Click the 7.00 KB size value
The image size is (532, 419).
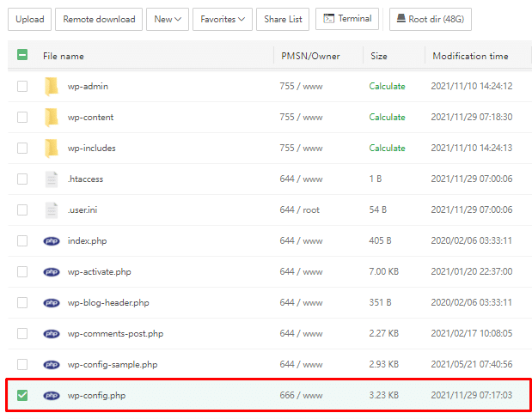(x=383, y=271)
